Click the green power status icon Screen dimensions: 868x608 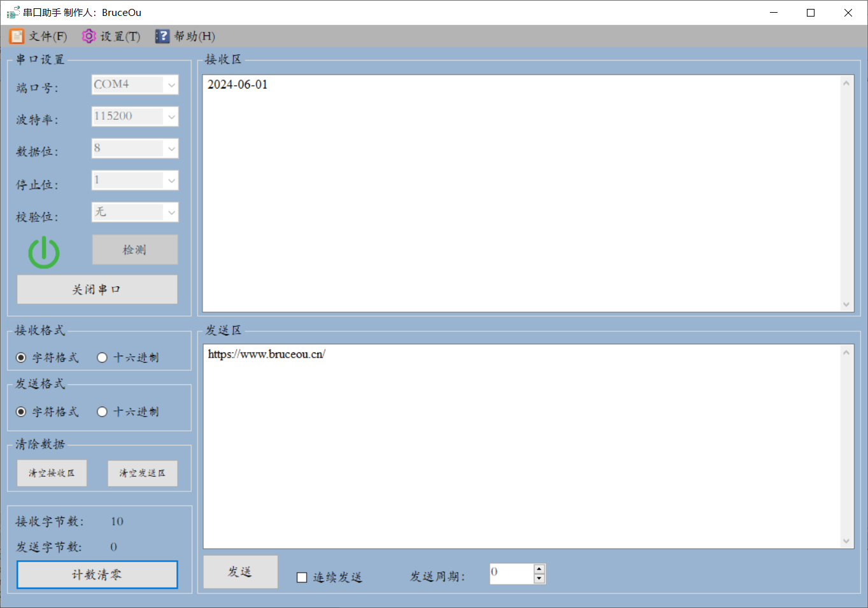tap(44, 252)
